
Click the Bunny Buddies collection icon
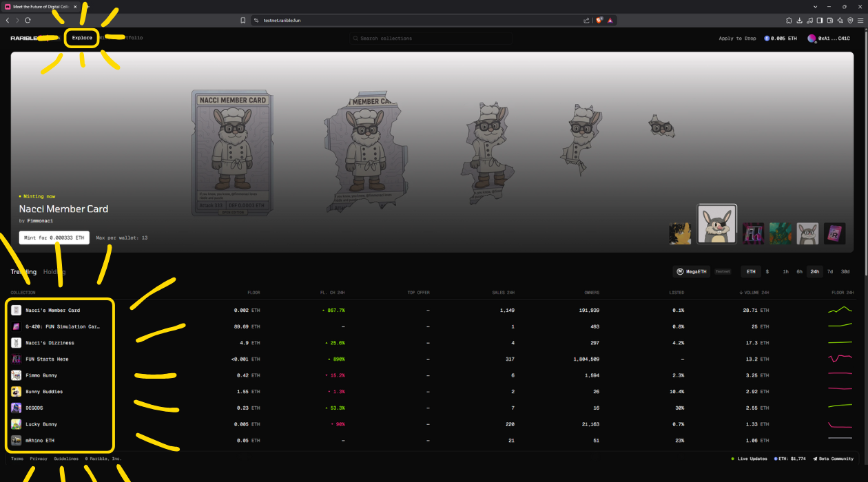coord(17,392)
